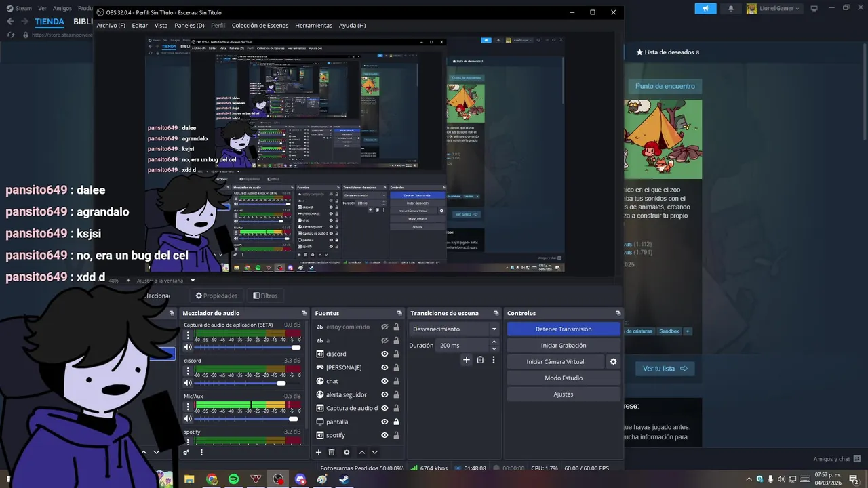Open Colección de Escenas menu
Image resolution: width=868 pixels, height=488 pixels.
coord(260,25)
